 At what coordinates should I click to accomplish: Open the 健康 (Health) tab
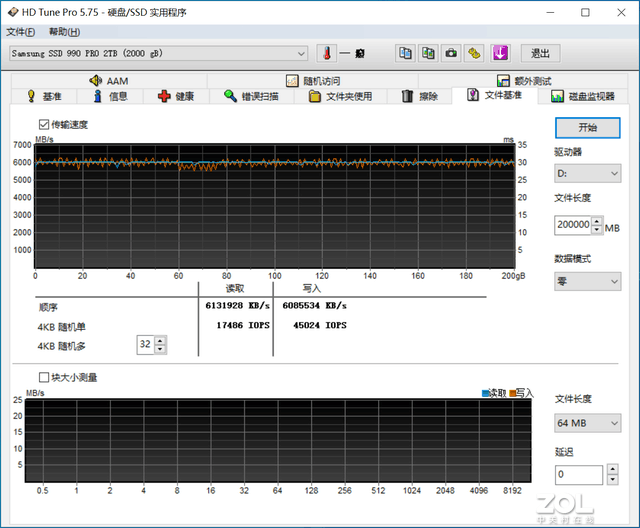coord(176,97)
